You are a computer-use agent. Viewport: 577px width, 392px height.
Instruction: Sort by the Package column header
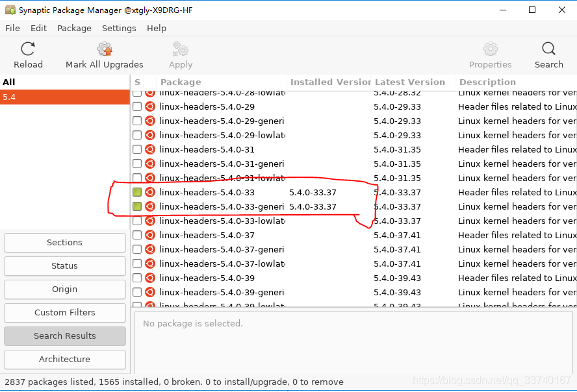(221, 82)
